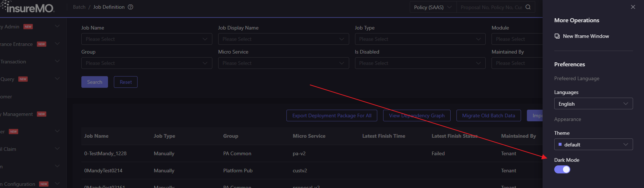The width and height of the screenshot is (644, 188).
Task: Click Export Deployment Package For All
Action: click(x=332, y=115)
